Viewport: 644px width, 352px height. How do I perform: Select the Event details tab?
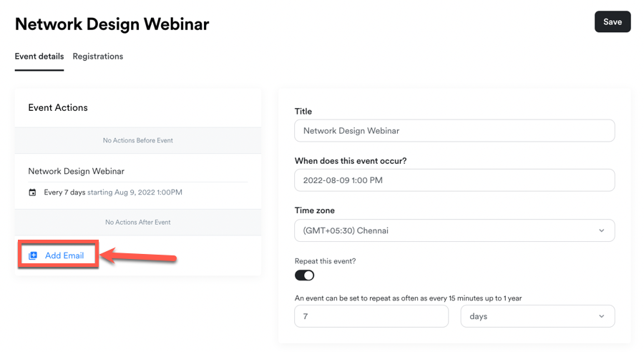pos(39,57)
